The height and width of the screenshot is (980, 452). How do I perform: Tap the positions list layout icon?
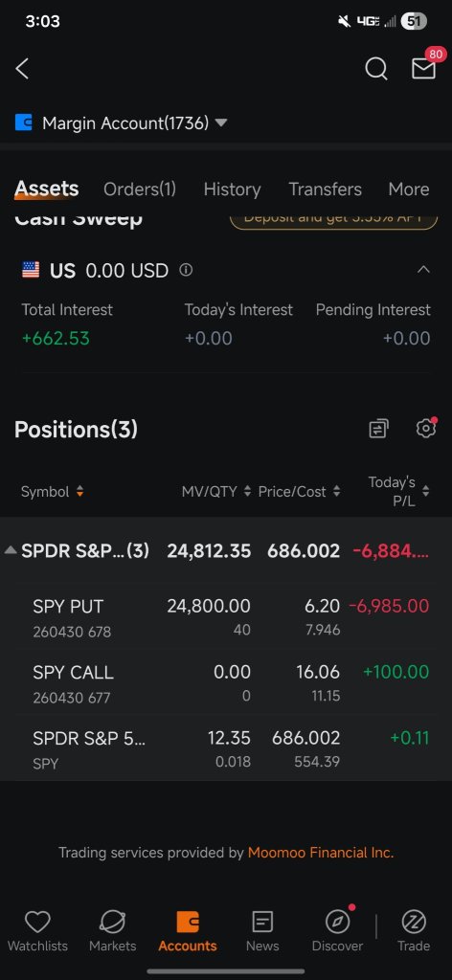379,429
